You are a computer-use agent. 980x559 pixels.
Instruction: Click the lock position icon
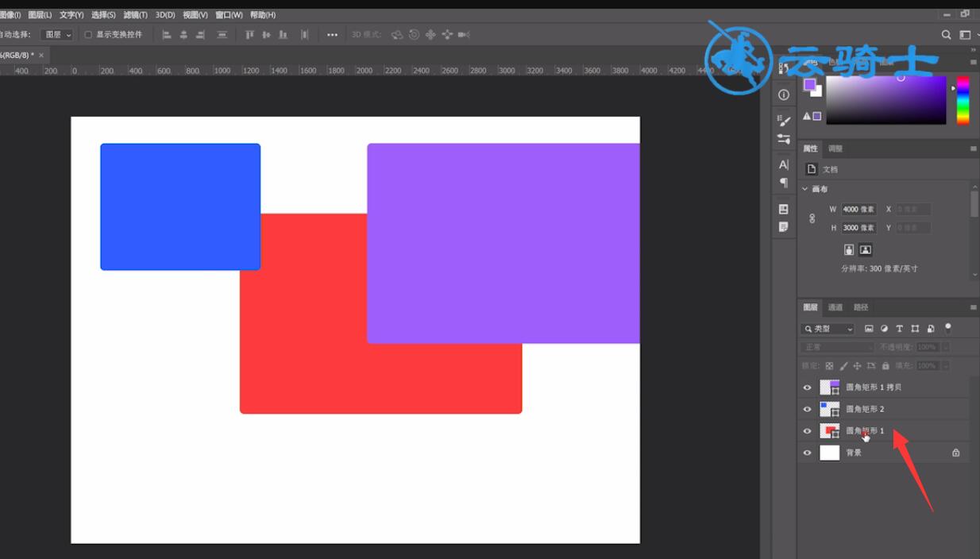857,366
